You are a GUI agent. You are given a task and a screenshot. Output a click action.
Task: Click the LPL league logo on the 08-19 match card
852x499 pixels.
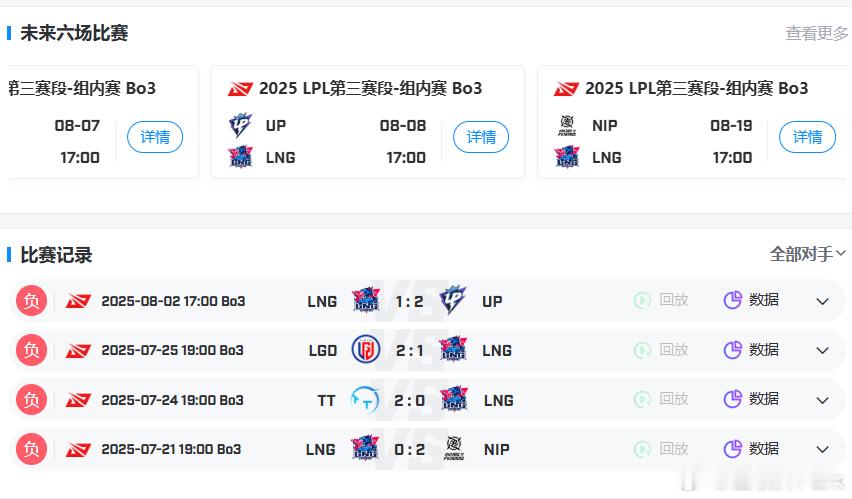[566, 88]
